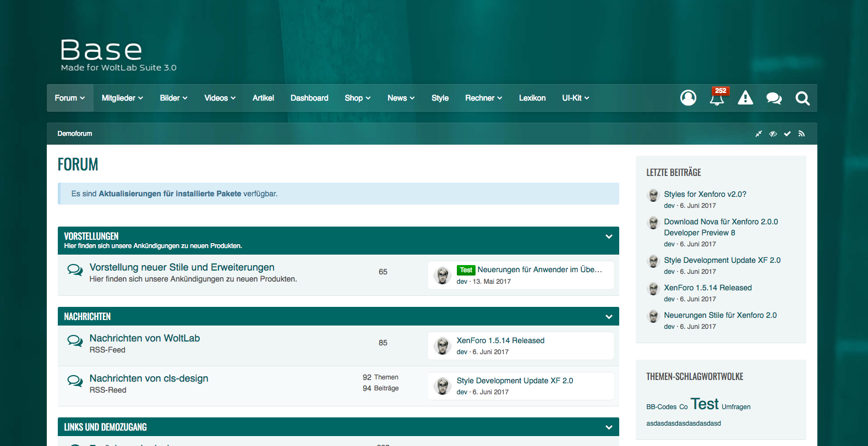The image size is (868, 446).
Task: Open the Aktualisierungen für installierte Pakete link
Action: 170,194
